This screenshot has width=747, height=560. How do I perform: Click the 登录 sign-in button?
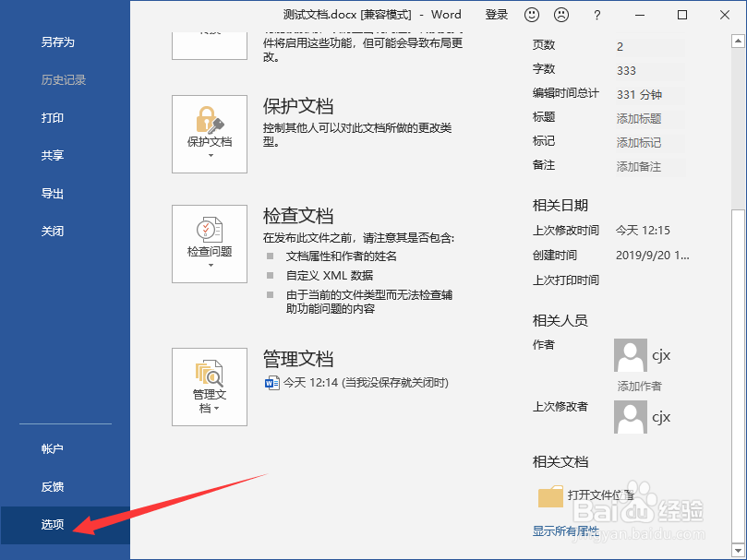click(495, 15)
